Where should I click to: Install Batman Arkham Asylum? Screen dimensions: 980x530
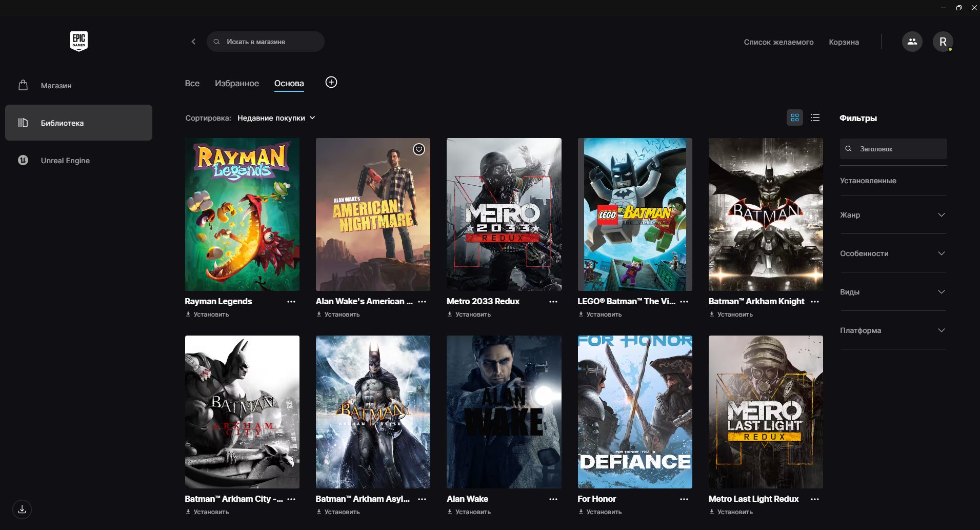338,512
